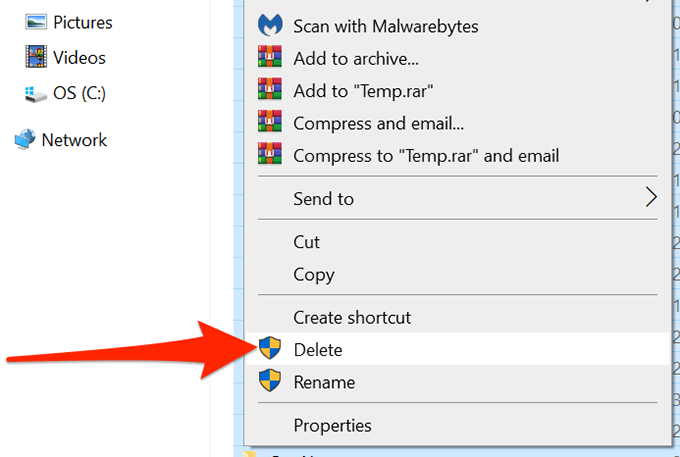Select the Delete menu entry
680x457 pixels.
coord(318,350)
